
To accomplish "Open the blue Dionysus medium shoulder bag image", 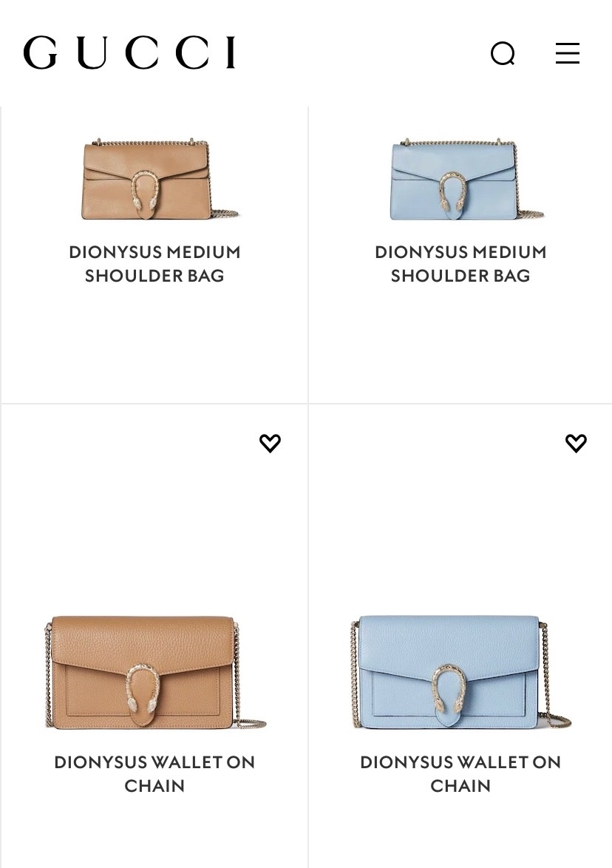I will (463, 179).
